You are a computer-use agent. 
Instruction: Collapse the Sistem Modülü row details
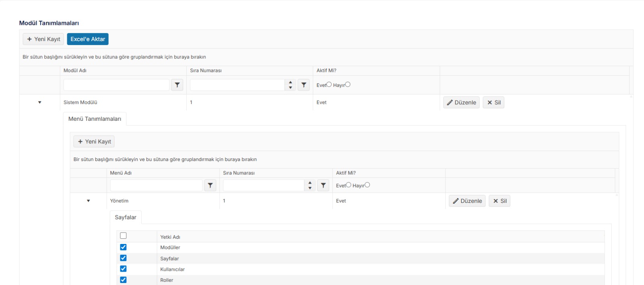pos(39,103)
